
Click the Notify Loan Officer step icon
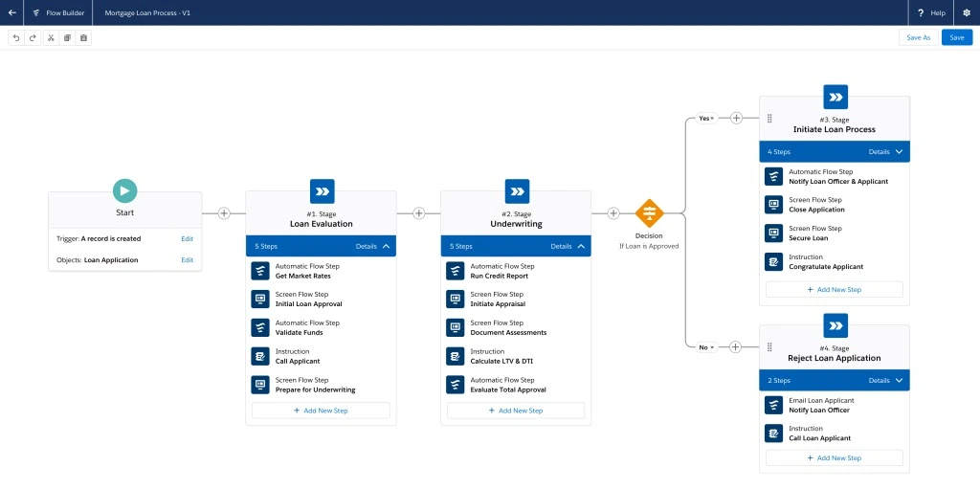(x=773, y=405)
